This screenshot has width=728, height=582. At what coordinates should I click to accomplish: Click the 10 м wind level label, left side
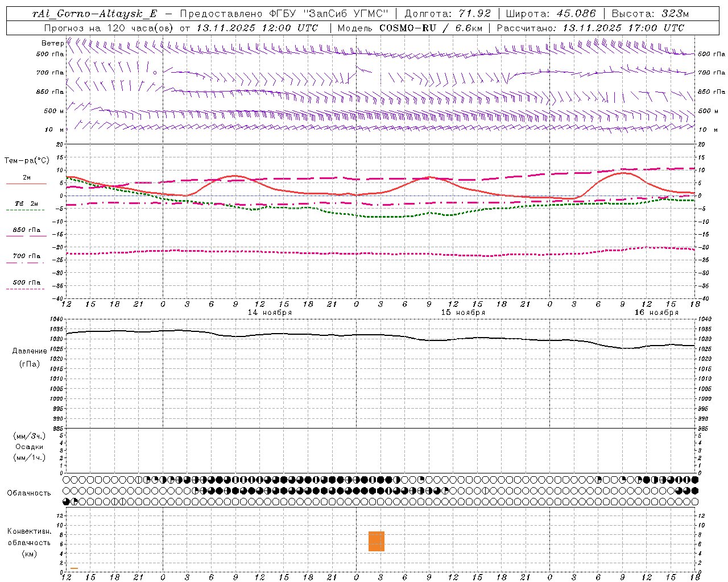click(x=54, y=130)
